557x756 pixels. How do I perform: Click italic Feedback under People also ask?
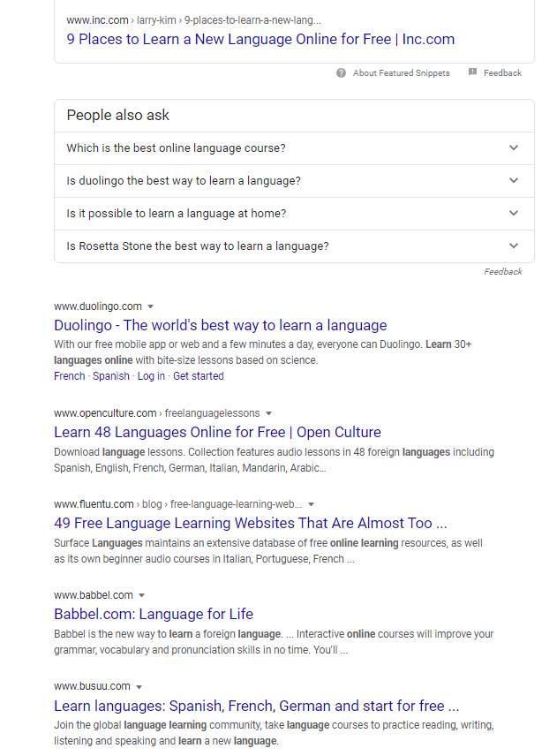[503, 272]
